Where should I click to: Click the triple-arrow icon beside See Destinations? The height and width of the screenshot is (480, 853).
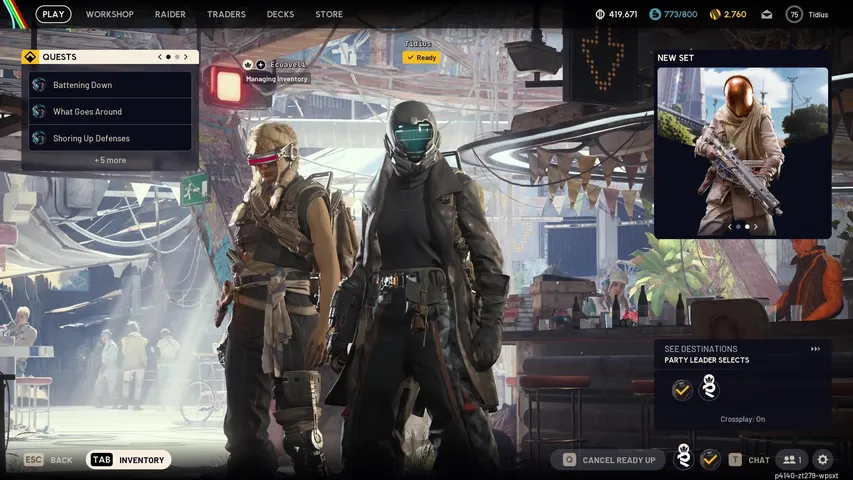[x=815, y=349]
